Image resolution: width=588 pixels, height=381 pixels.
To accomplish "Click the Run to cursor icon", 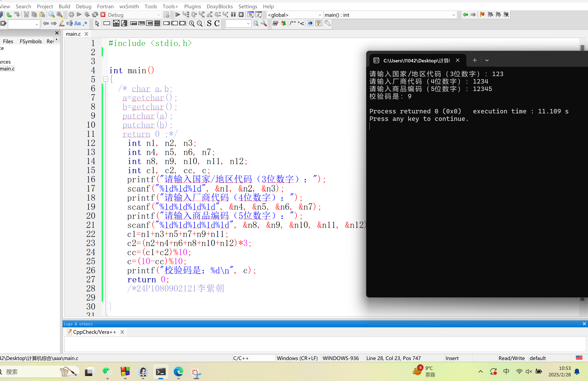I will tap(186, 15).
